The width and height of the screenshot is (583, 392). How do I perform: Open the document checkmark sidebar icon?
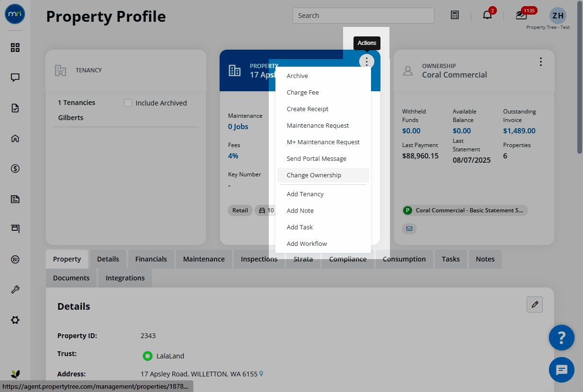click(15, 108)
